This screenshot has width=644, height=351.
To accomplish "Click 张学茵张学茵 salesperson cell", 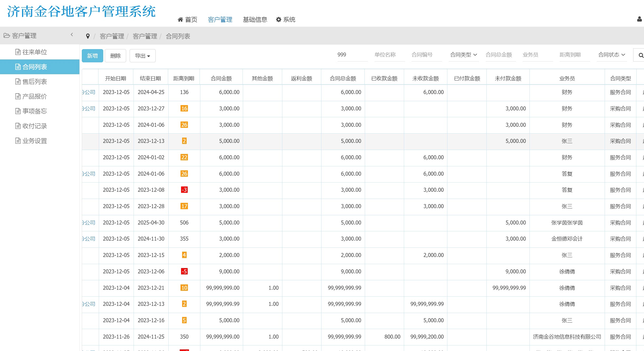I will click(x=567, y=223).
